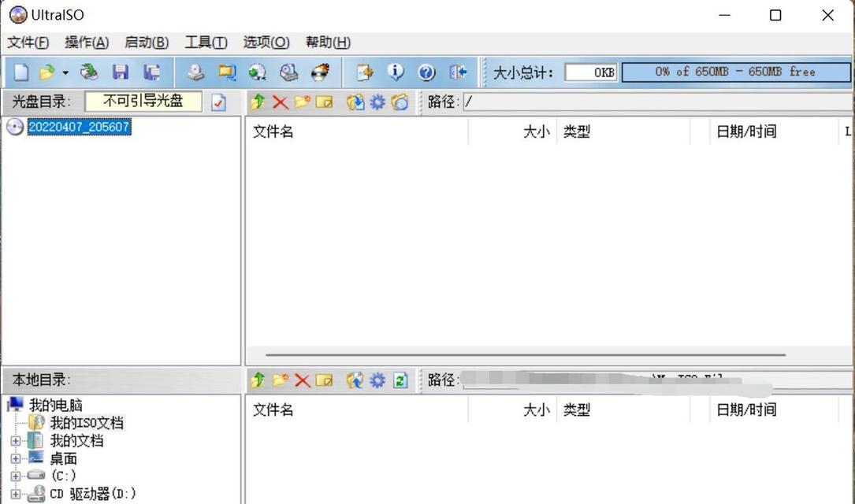Open the 启动(B) menu

147,43
